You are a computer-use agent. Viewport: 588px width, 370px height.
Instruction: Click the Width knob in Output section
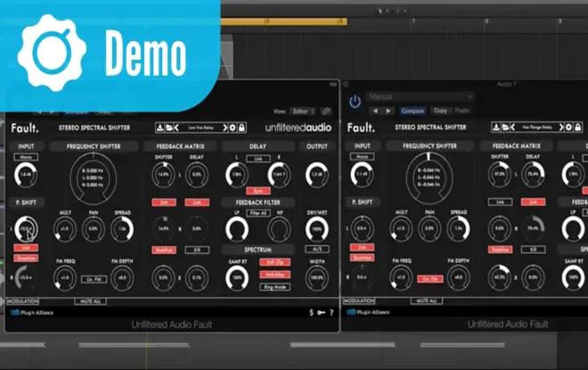tap(317, 278)
